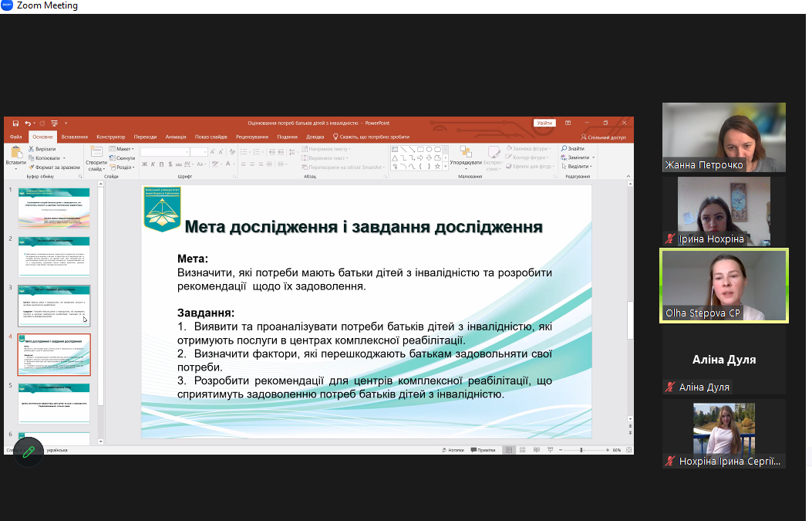Toggle bold Ж formatting

point(144,164)
